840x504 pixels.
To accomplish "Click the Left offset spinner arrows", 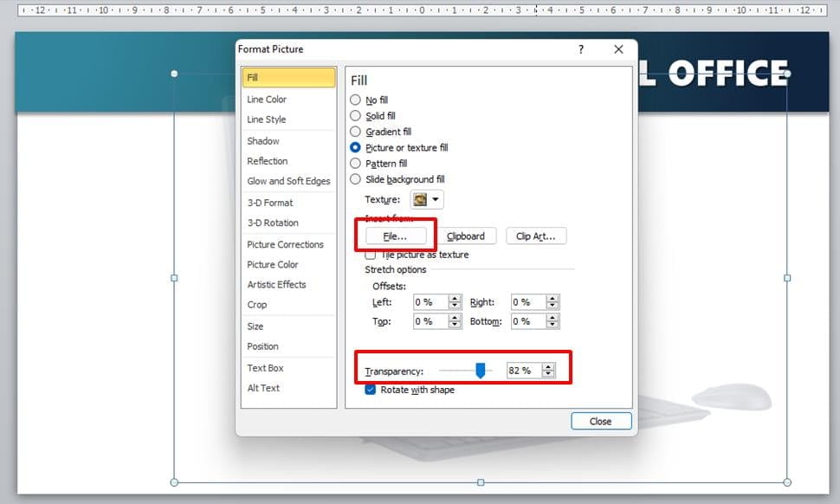I will 455,302.
